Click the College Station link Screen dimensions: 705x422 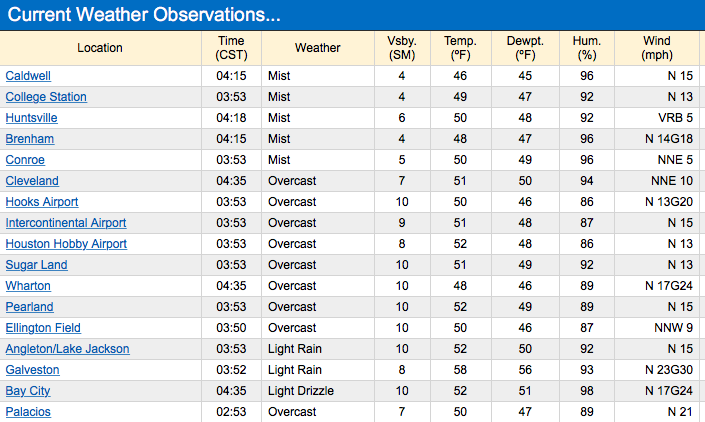(46, 97)
